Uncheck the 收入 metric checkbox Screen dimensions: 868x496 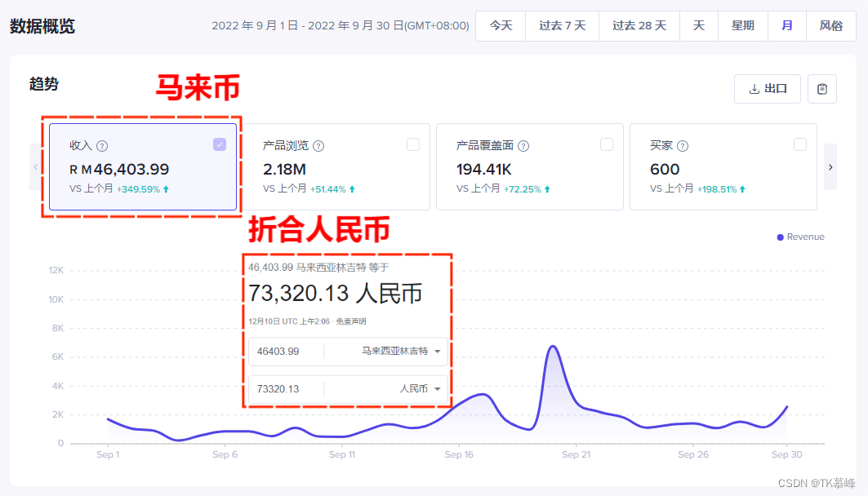[219, 144]
